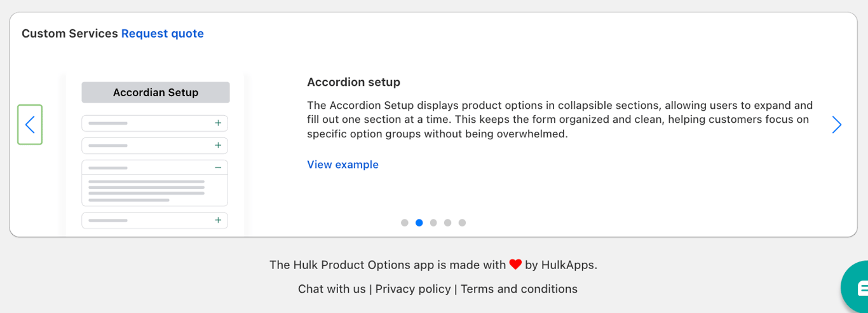Jump to the fifth carousel dot

tap(462, 223)
